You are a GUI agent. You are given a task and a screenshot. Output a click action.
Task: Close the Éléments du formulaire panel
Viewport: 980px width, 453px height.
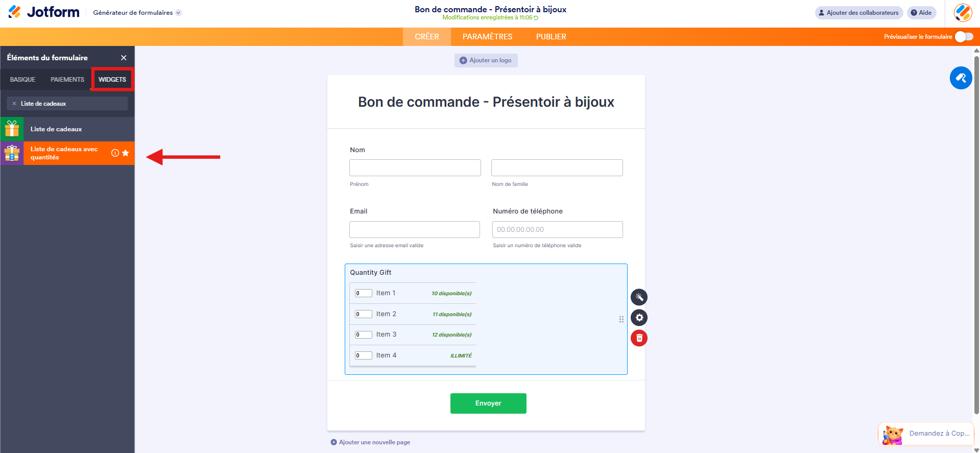124,58
